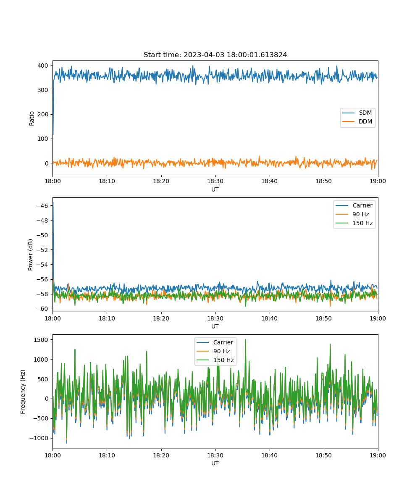Click the −1000 tick on the Frequency axis
This screenshot has width=420, height=504.
(39, 438)
